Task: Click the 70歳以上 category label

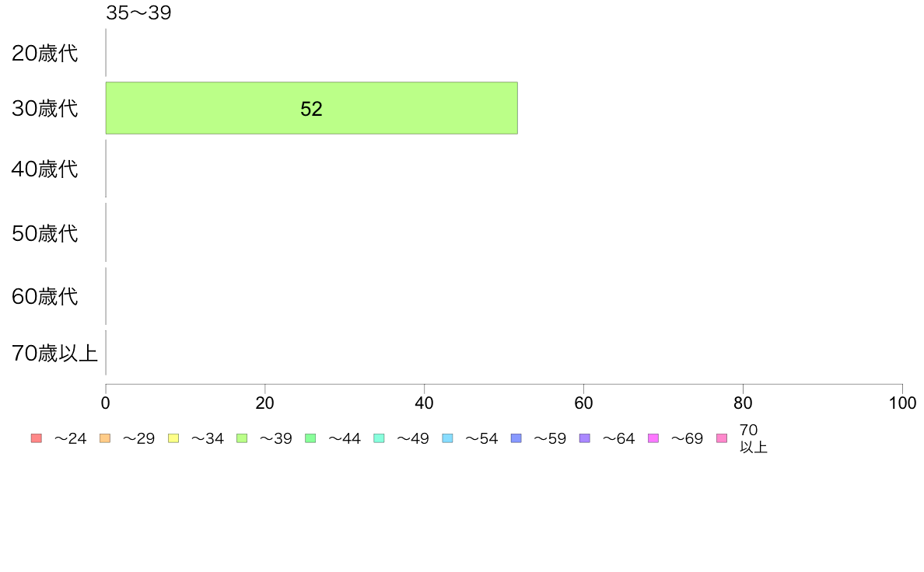Action: [x=54, y=353]
